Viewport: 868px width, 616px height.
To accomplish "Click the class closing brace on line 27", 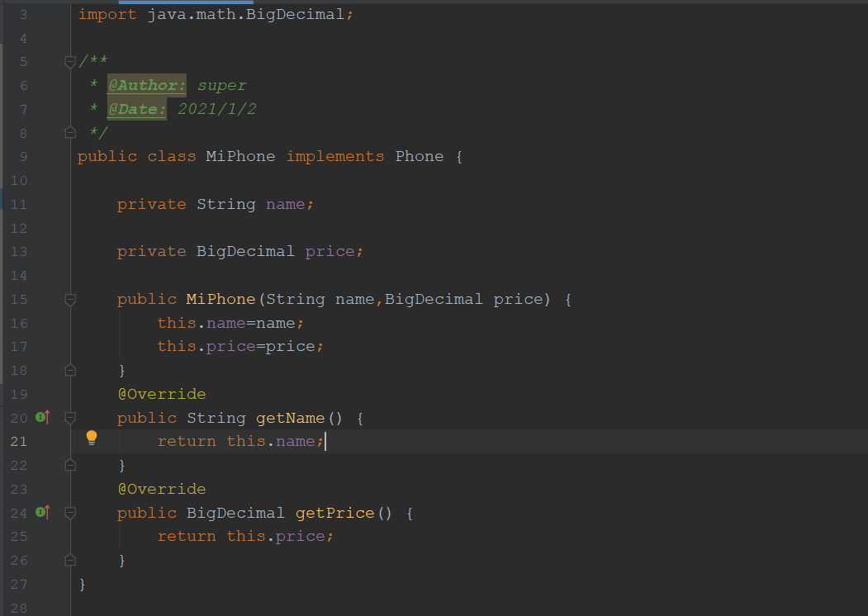I will click(x=82, y=584).
